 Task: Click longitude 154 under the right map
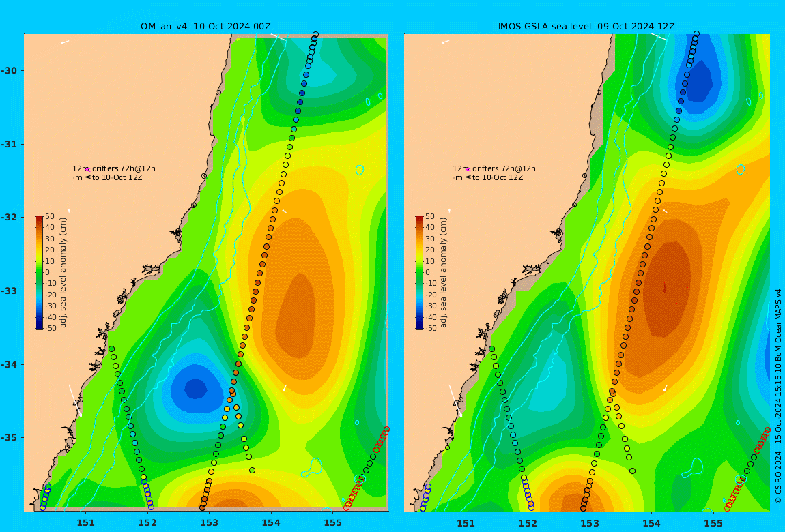[x=651, y=523]
